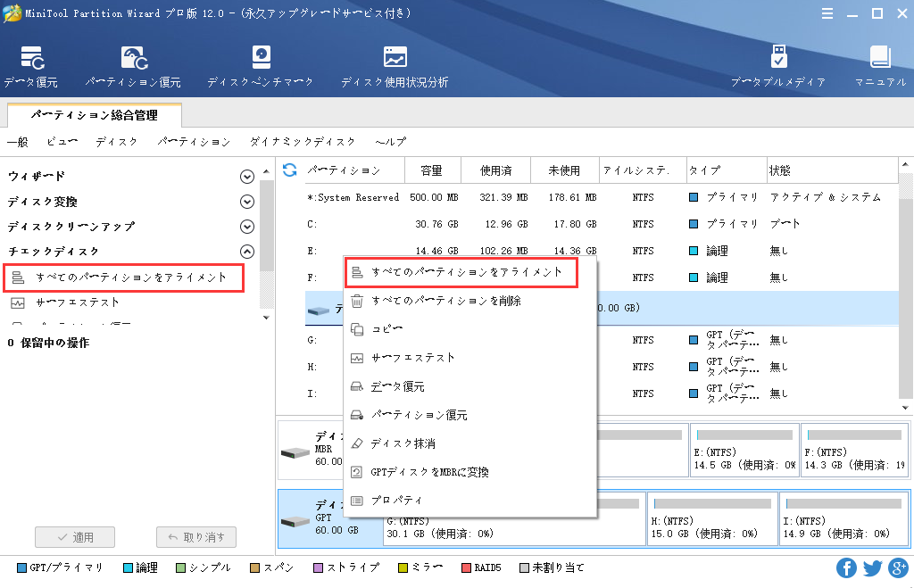This screenshot has height=588, width=914.
Task: Visit the Facebook page icon
Action: pos(846,567)
